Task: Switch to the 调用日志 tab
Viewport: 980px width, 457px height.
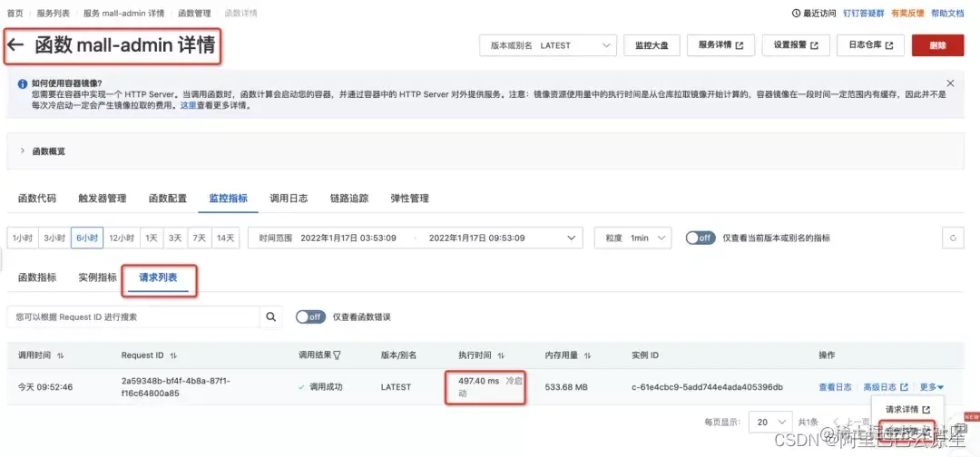Action: 289,199
